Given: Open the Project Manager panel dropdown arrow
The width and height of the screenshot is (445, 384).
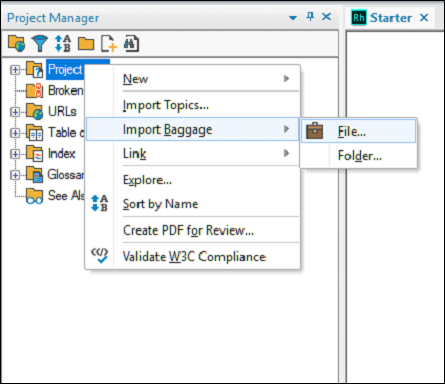Looking at the screenshot, I should click(293, 18).
